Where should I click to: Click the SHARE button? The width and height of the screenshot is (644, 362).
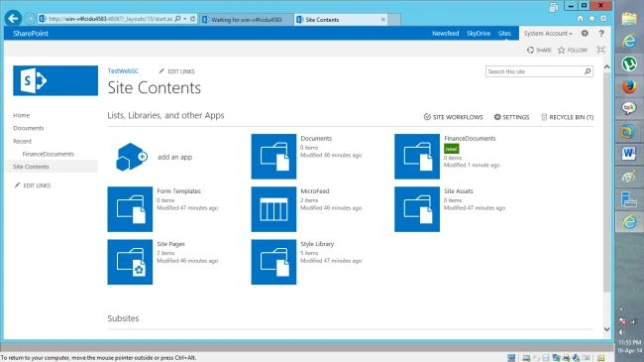point(539,50)
